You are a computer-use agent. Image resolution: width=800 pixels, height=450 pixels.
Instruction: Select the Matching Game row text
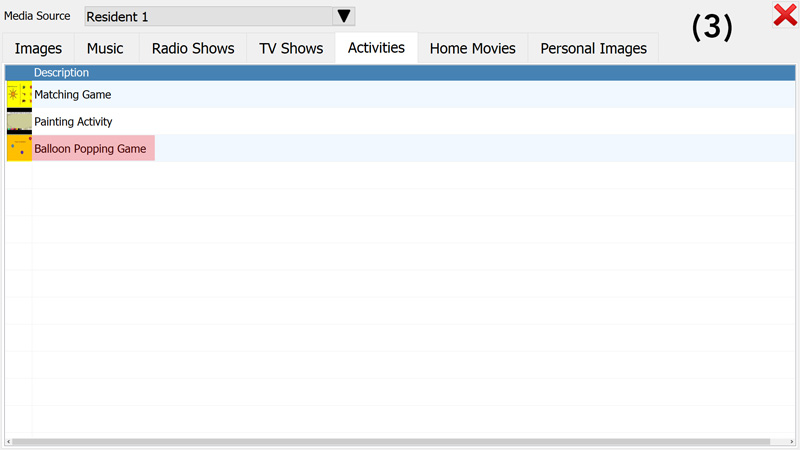point(73,94)
